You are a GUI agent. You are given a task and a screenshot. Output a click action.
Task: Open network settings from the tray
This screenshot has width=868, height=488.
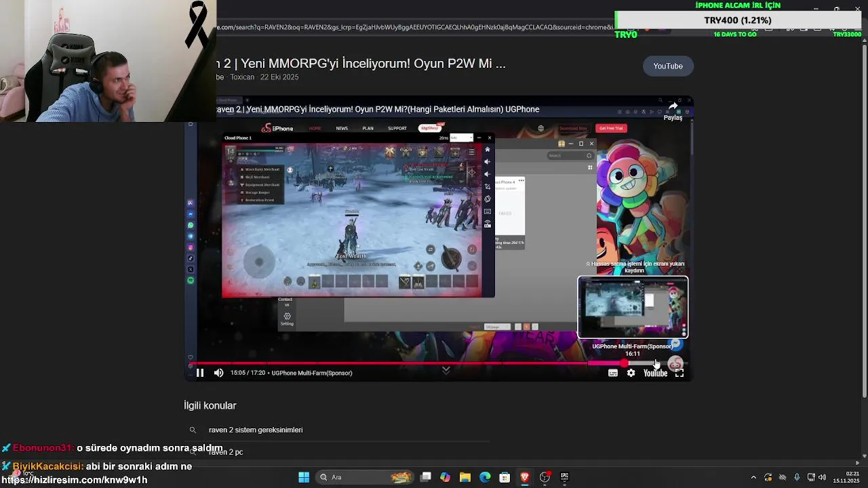pyautogui.click(x=811, y=477)
